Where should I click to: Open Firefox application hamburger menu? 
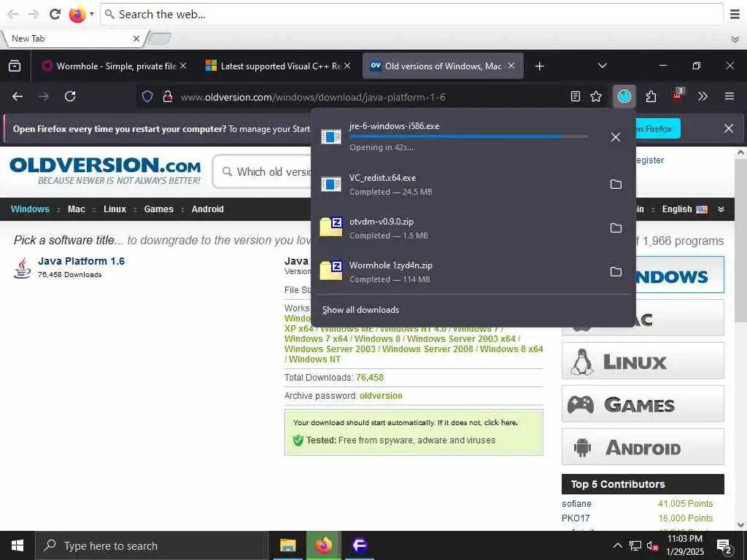[x=729, y=97]
